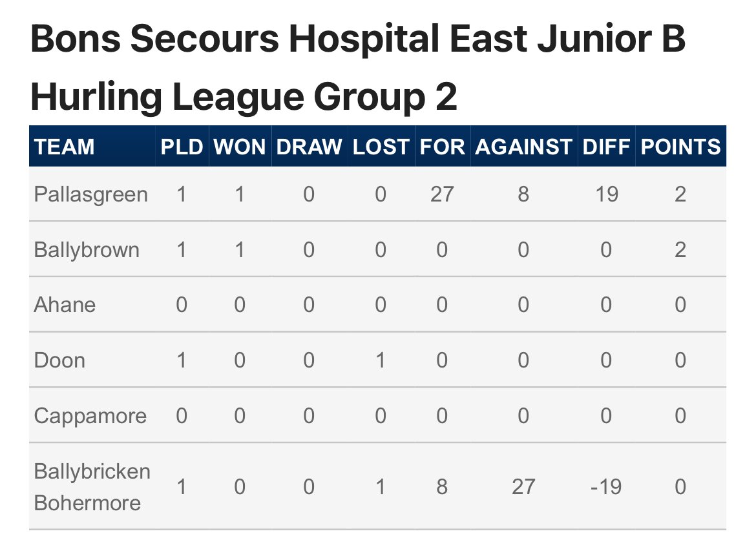The image size is (756, 560).
Task: Click the league group title heading
Action: [x=358, y=67]
